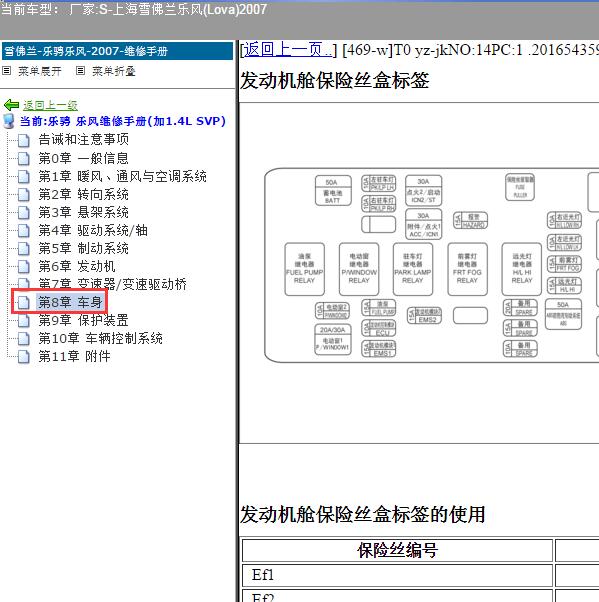Image resolution: width=599 pixels, height=602 pixels.
Task: Click the computer icon beside 当前:乐骋
Action: click(9, 121)
